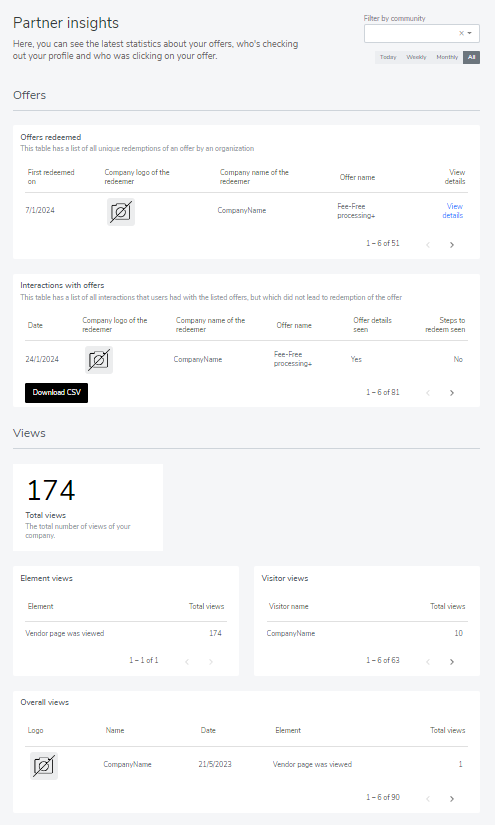Viewport: 495px width, 825px height.
Task: Click inside the Filter by community field
Action: (x=410, y=33)
